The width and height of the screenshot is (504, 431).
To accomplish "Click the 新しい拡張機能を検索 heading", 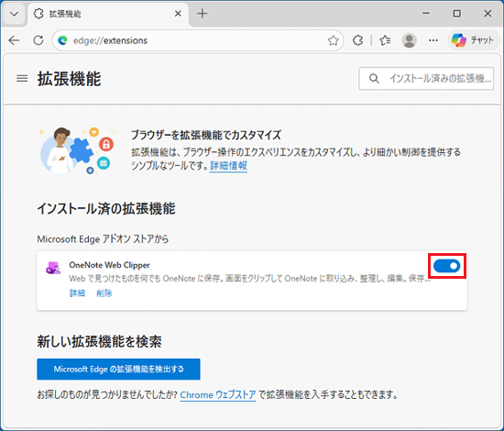I will point(99,341).
